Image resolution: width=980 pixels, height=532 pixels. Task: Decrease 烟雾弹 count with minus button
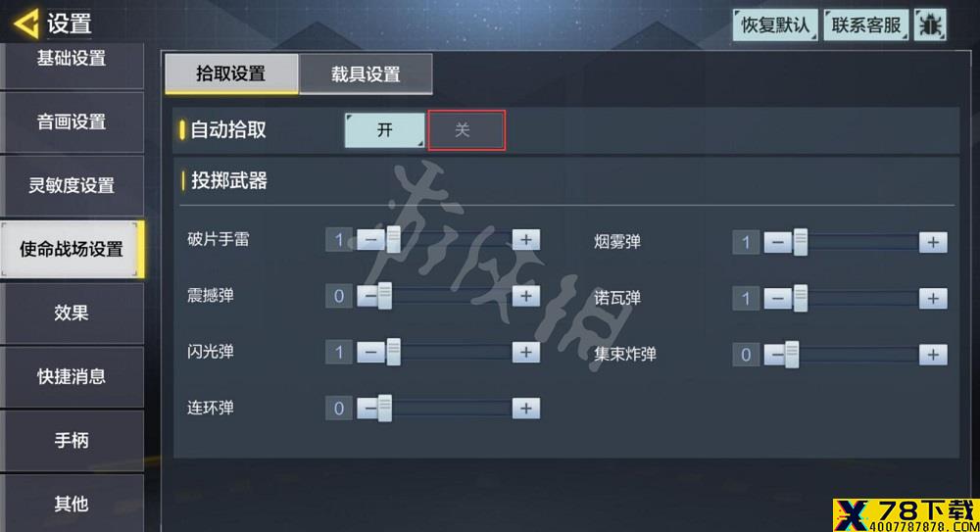point(777,243)
